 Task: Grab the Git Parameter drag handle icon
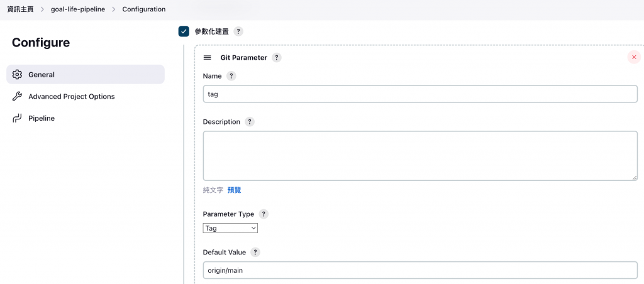click(x=208, y=58)
